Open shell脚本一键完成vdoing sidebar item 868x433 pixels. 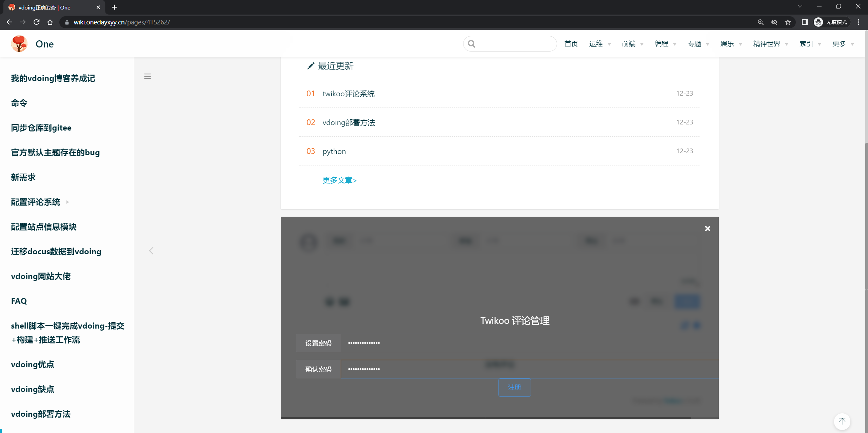point(67,333)
